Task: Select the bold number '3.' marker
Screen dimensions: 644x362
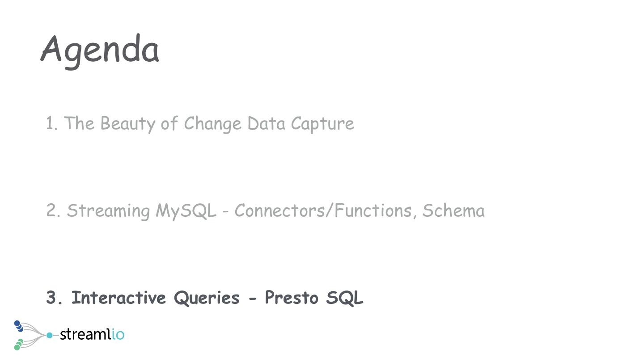Action: (56, 298)
